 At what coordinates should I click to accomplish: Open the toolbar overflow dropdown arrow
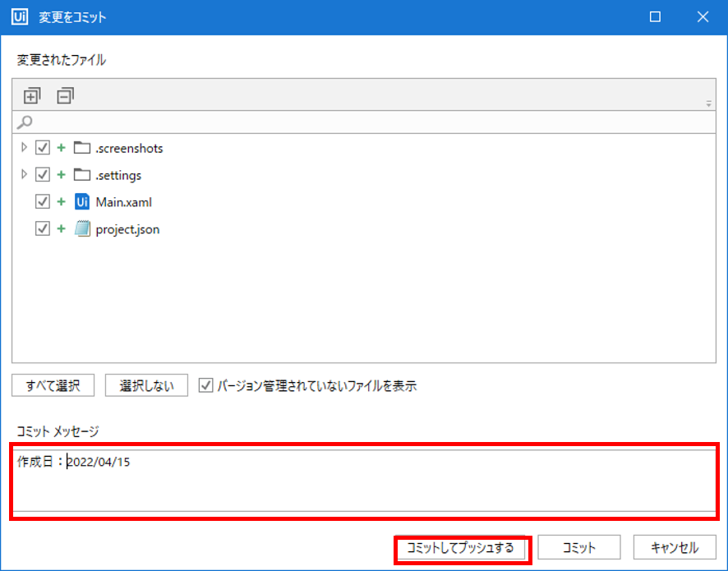click(x=708, y=104)
